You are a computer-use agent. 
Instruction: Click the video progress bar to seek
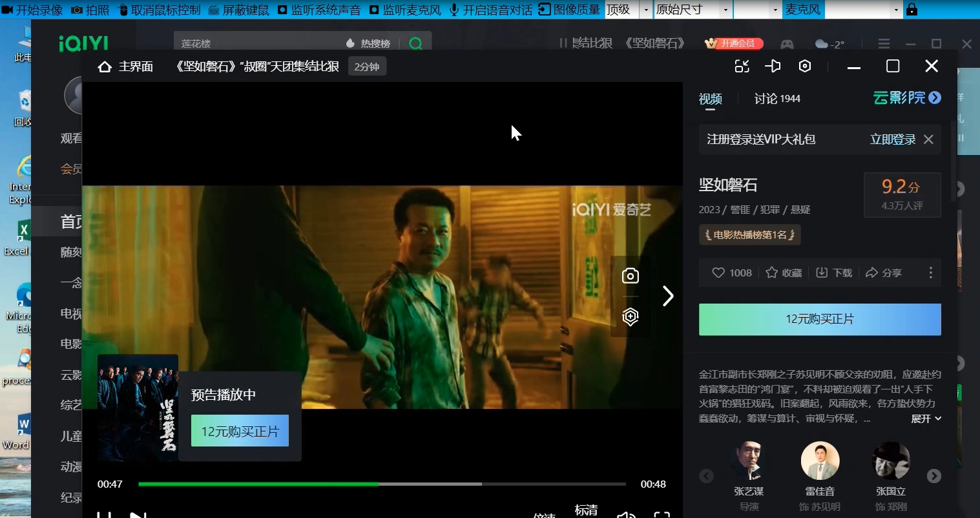click(381, 484)
